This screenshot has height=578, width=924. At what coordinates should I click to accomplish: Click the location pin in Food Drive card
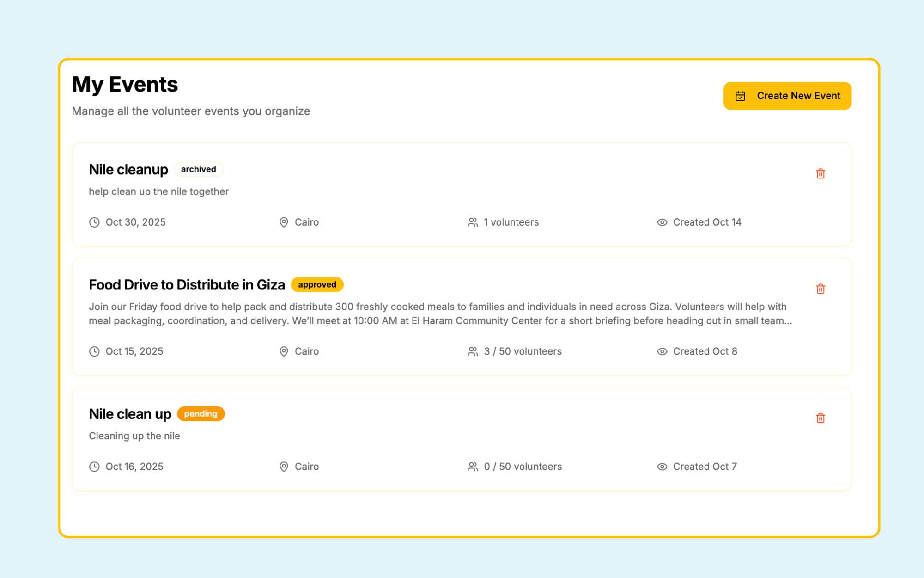(284, 351)
